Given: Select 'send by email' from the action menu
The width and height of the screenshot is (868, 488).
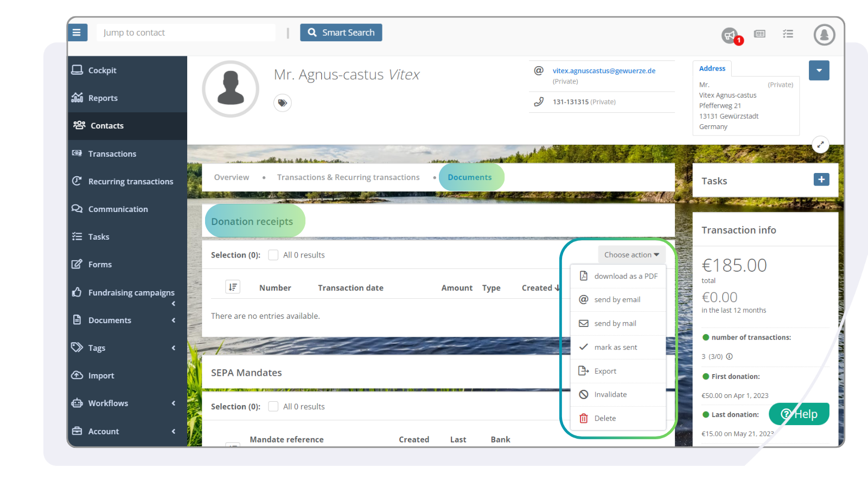Looking at the screenshot, I should [x=617, y=299].
